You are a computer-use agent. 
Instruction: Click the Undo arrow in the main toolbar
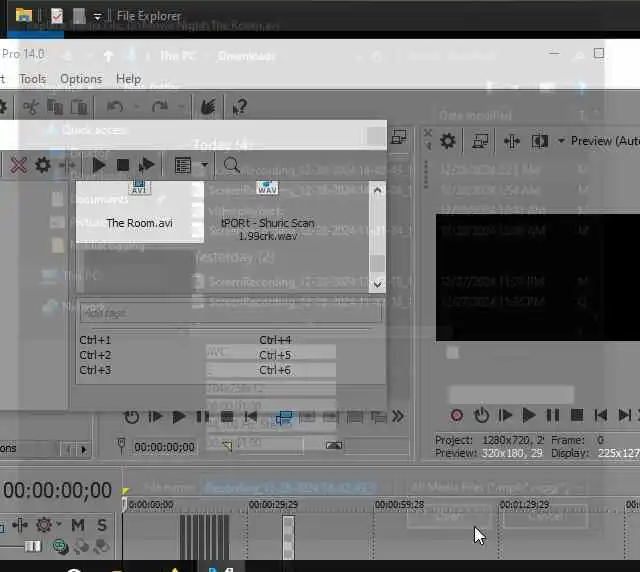tap(115, 107)
